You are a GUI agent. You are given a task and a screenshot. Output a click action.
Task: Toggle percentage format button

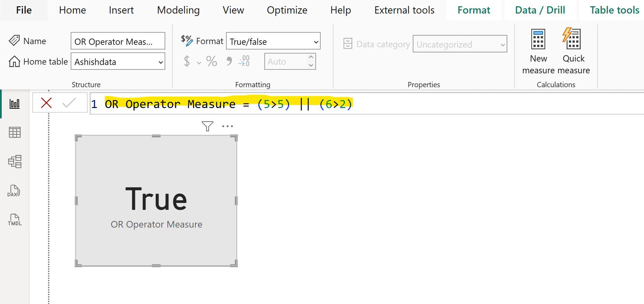click(x=211, y=61)
